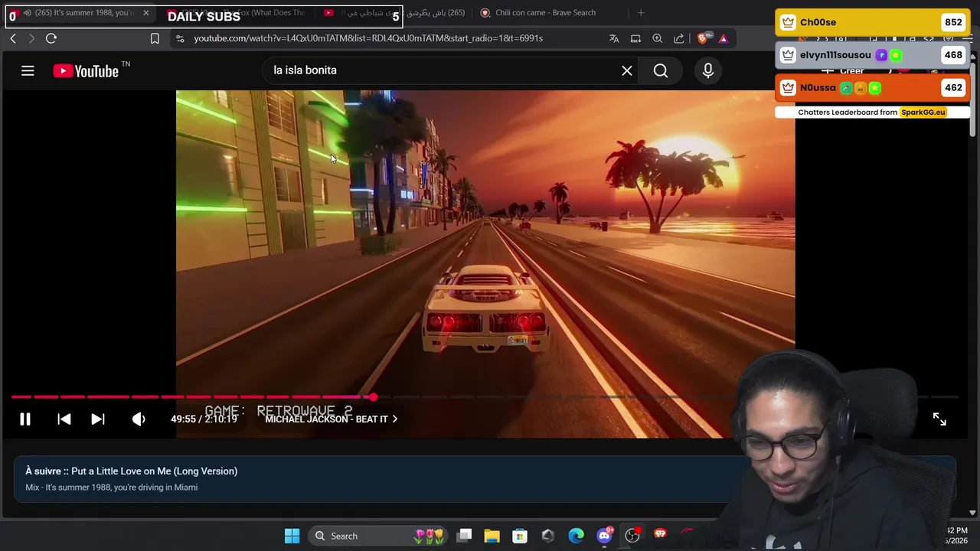Skip to the previous video
Screen dimensions: 980x551
[x=64, y=419]
